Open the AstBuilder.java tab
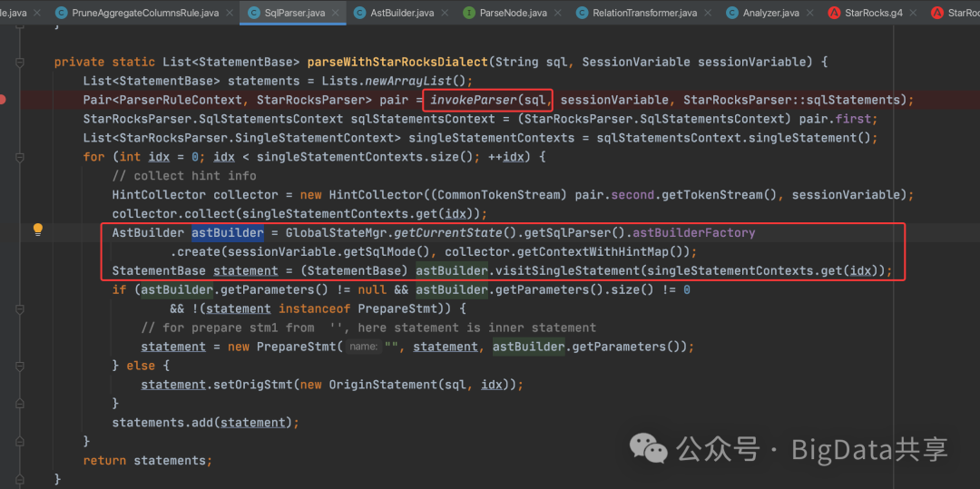 401,12
